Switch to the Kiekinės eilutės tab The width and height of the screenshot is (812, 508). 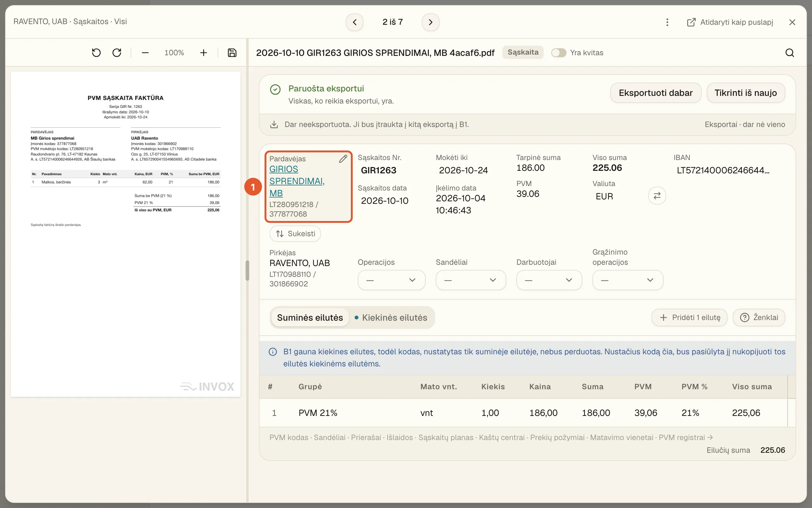click(x=391, y=317)
